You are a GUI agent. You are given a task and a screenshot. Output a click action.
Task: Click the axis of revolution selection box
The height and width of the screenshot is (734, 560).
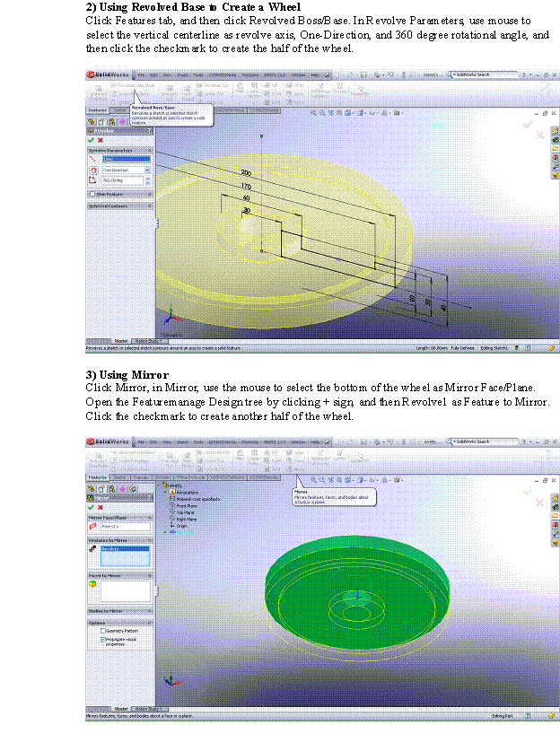coord(127,159)
